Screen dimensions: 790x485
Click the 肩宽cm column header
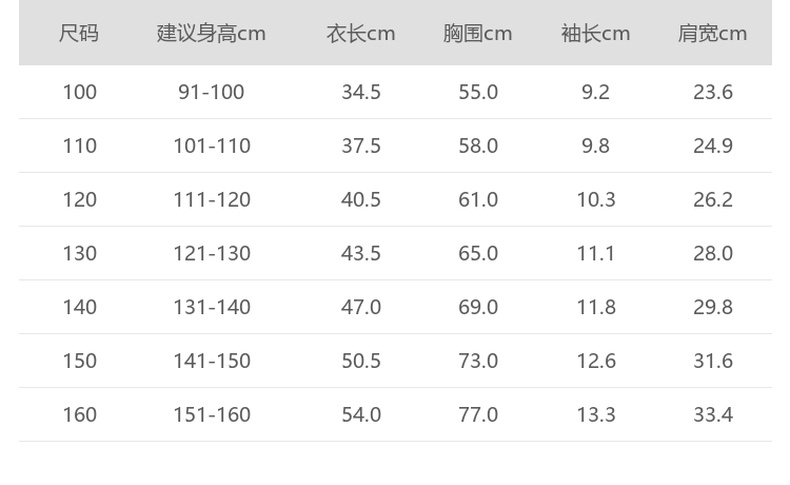point(713,33)
